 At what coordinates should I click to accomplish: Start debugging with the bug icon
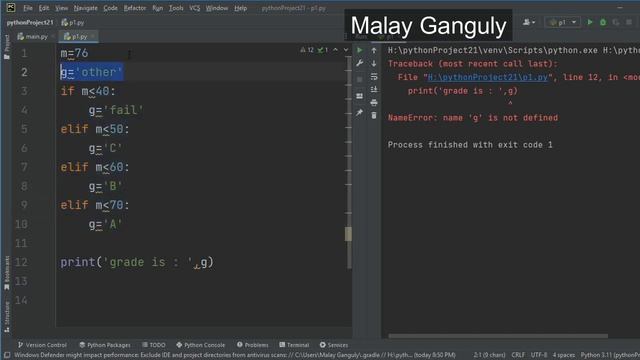[x=603, y=22]
